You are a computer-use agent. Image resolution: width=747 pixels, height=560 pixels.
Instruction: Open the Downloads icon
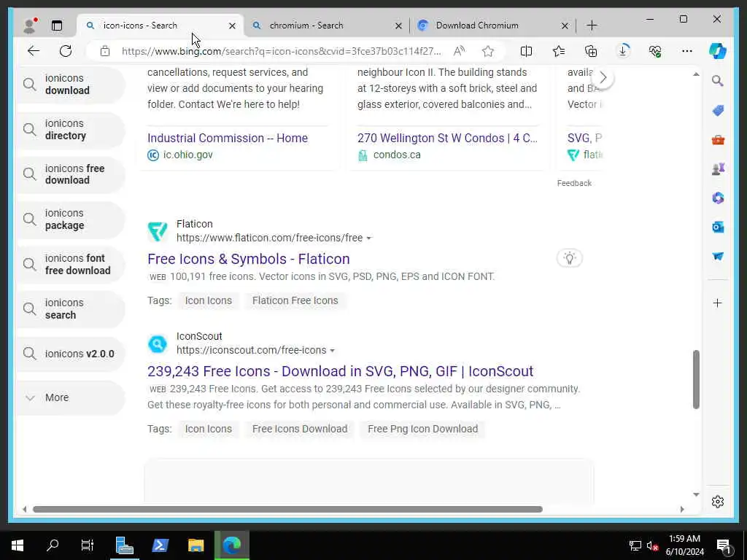tap(623, 51)
